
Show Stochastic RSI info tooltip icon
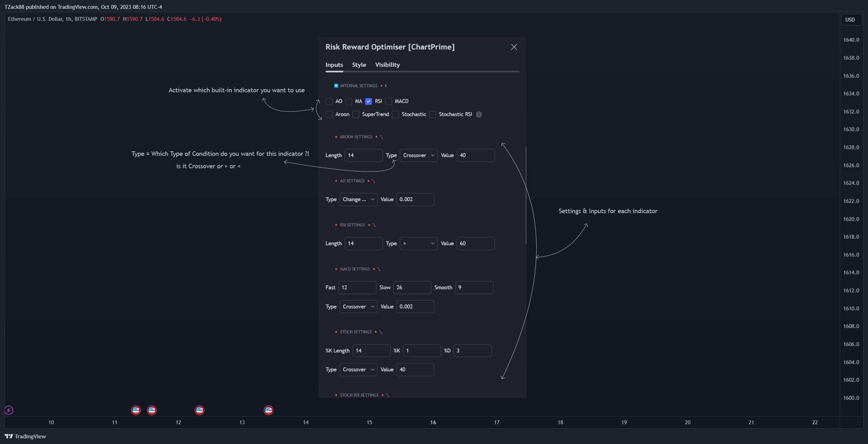479,114
